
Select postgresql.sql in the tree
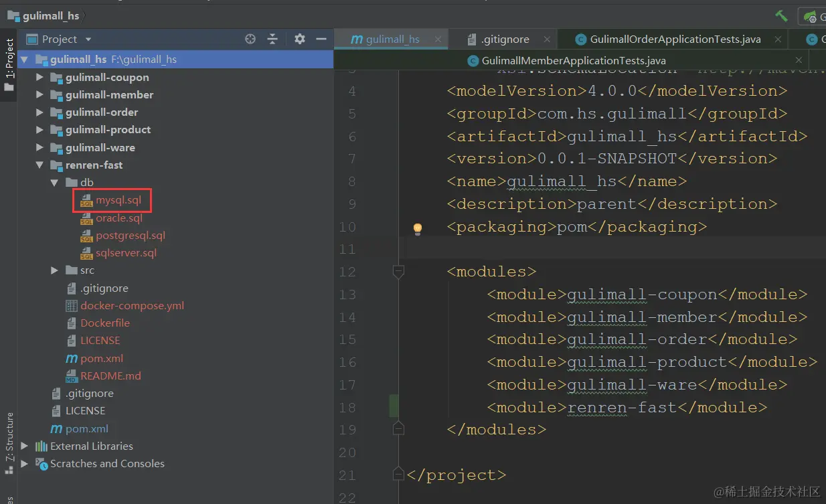point(131,235)
